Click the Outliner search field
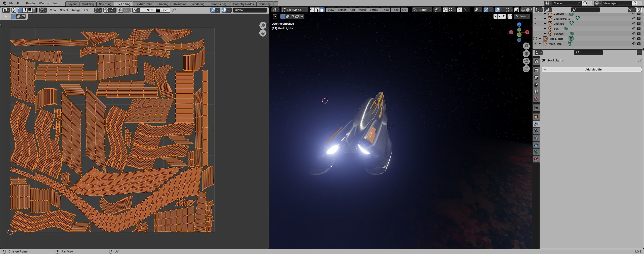Screen dimensions: 644x254 585,10
